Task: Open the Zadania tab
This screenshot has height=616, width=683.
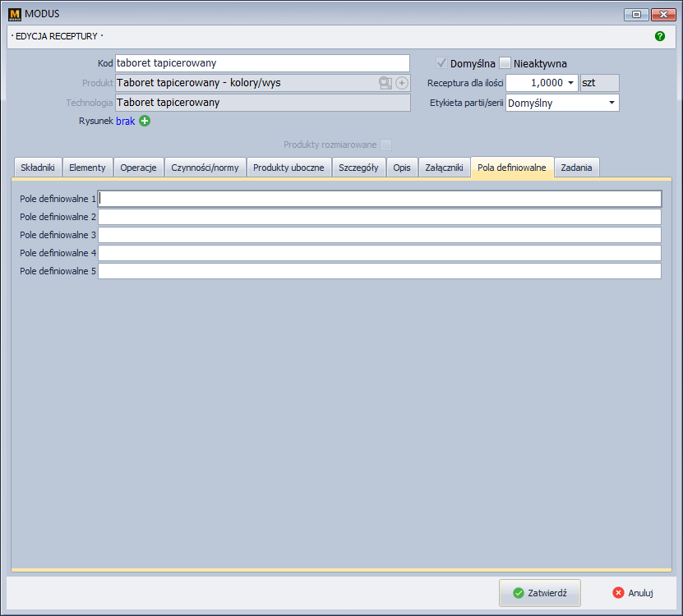Action: [x=576, y=168]
